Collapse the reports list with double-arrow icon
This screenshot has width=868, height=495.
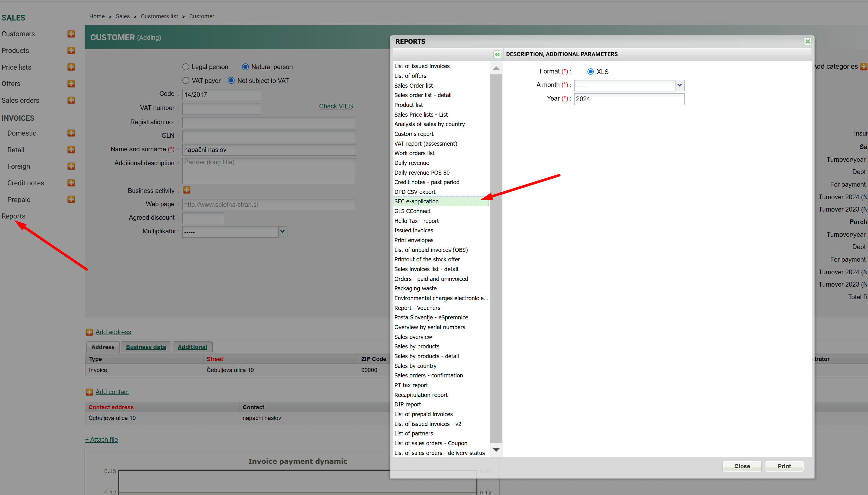[x=497, y=55]
